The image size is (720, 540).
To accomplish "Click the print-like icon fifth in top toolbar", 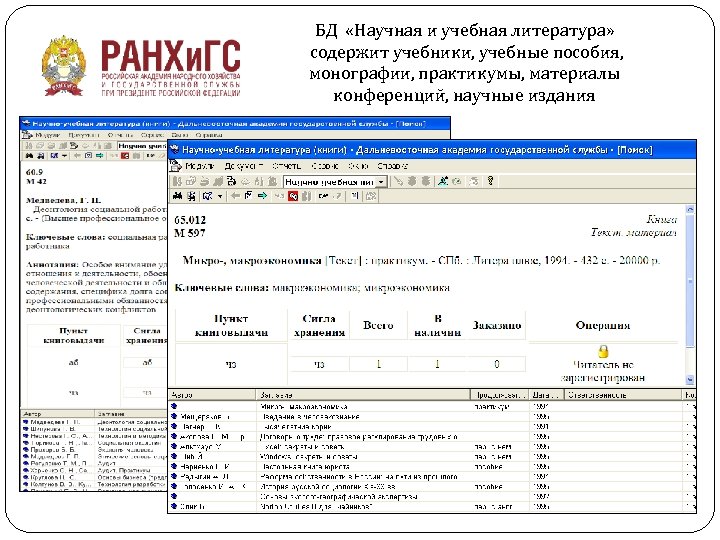I will (x=231, y=181).
